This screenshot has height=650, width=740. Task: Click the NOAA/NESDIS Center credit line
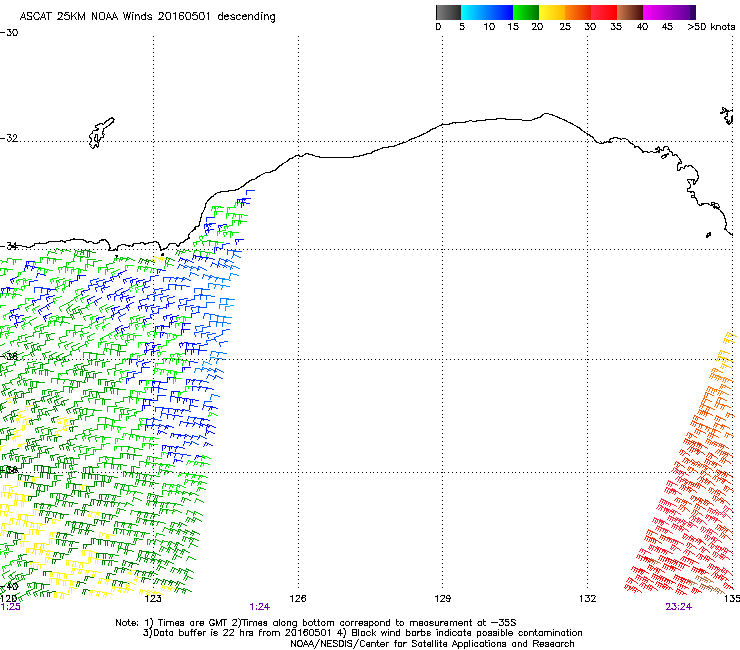(x=432, y=644)
